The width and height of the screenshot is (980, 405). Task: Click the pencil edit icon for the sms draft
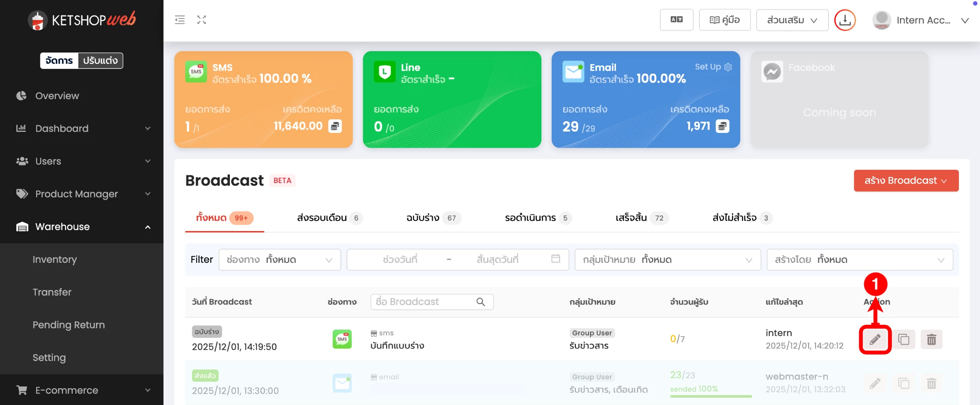[x=875, y=340]
